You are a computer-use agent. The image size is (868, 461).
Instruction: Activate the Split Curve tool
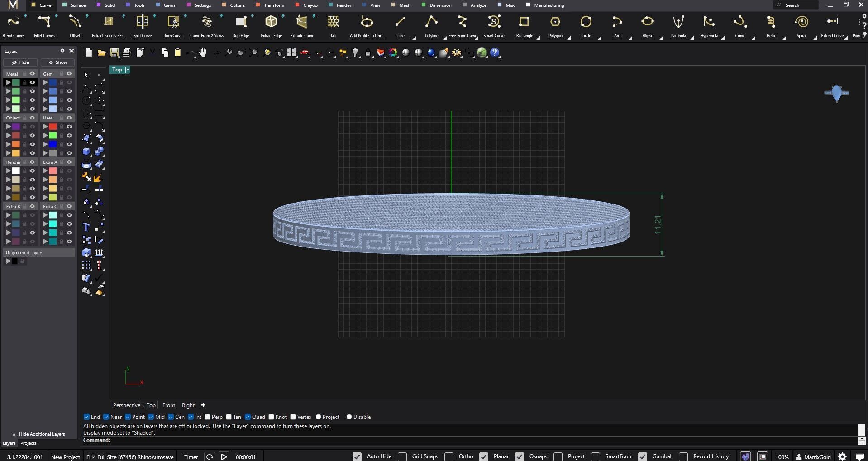coord(142,26)
